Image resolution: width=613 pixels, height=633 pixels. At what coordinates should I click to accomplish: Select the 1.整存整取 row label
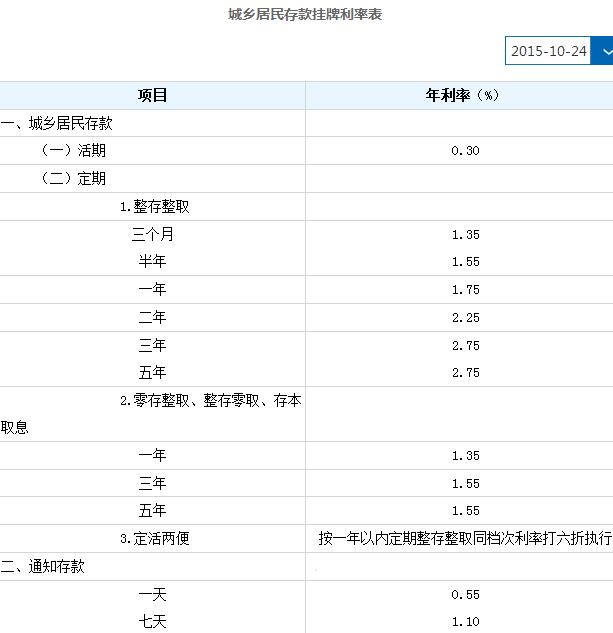[155, 207]
